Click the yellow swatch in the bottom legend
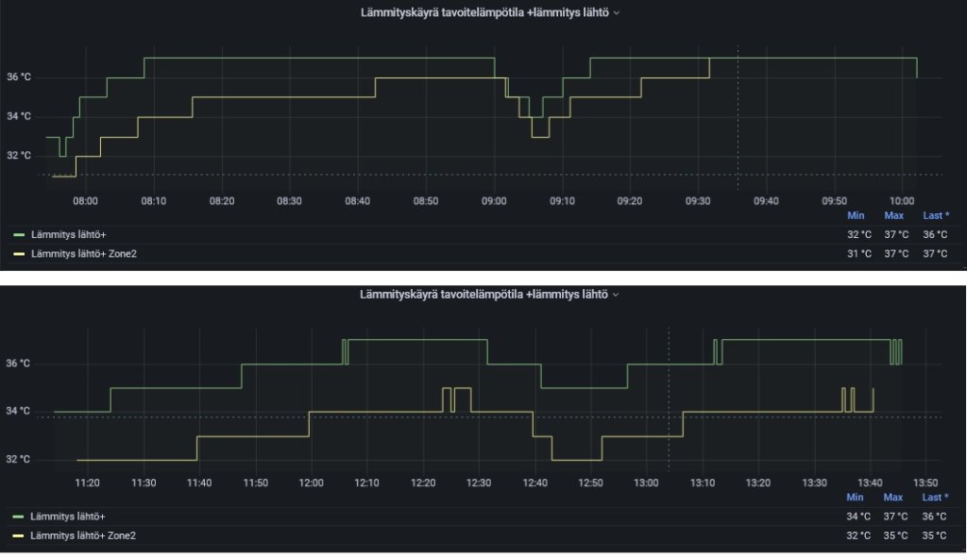This screenshot has width=967, height=560. [x=19, y=536]
